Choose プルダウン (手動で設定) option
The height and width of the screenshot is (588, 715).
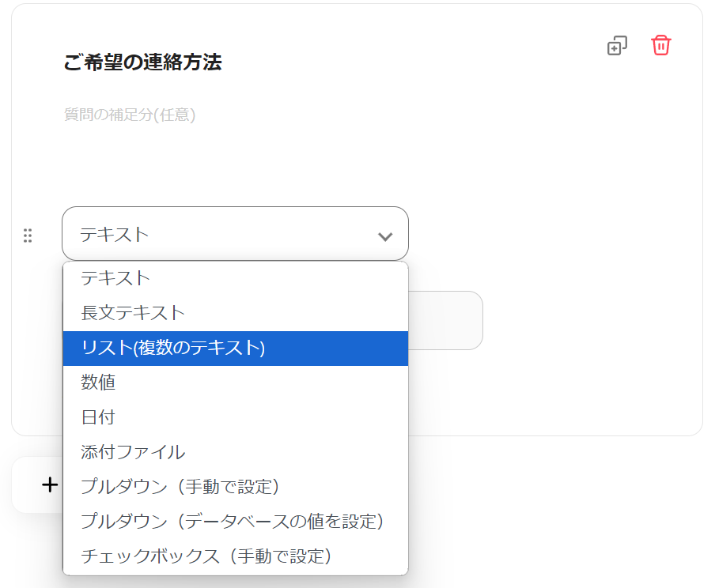235,487
